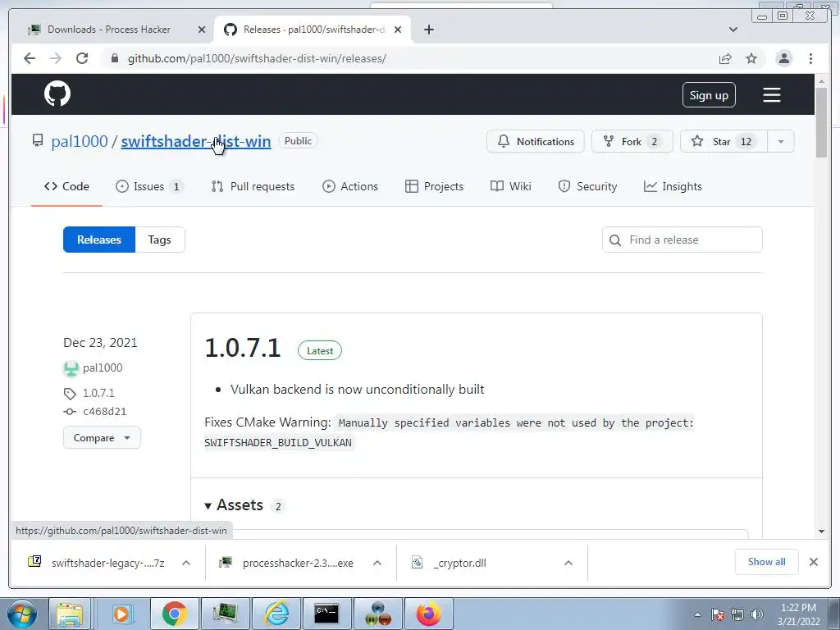Viewport: 840px width, 630px height.
Task: Star the repository
Action: [724, 141]
